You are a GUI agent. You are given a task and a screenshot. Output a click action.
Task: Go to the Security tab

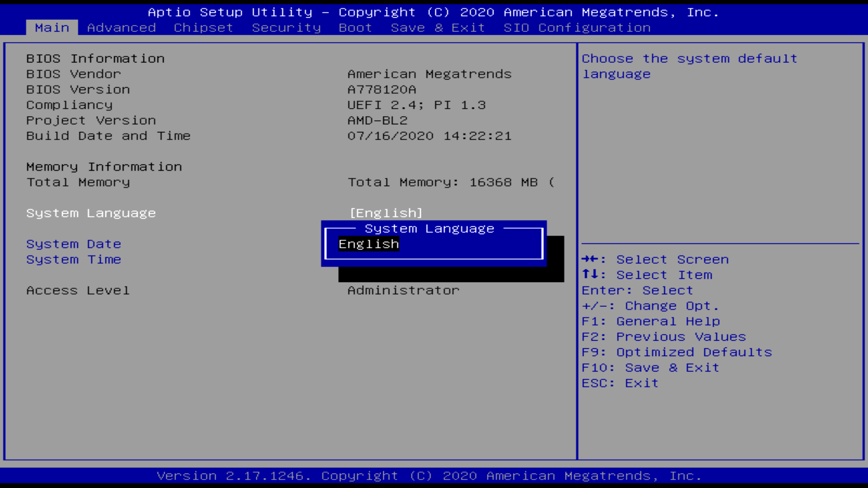click(x=286, y=28)
